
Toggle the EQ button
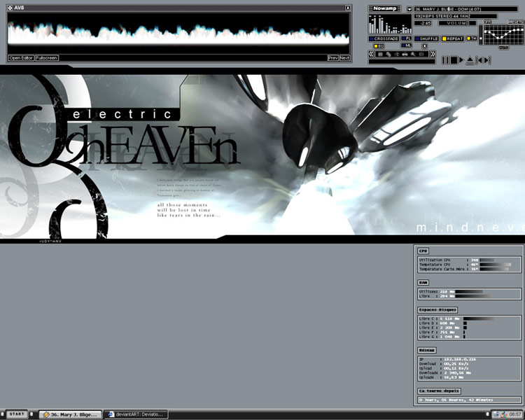click(379, 46)
